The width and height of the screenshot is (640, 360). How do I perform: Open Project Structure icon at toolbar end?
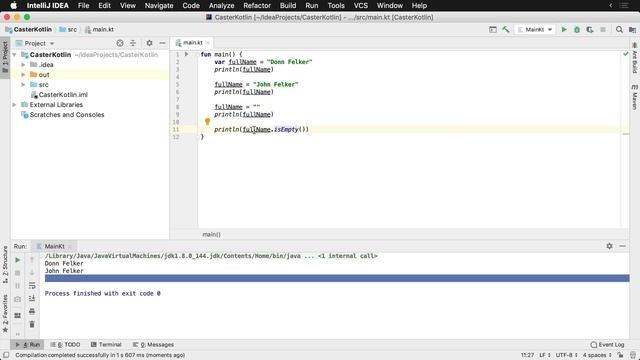click(x=632, y=29)
